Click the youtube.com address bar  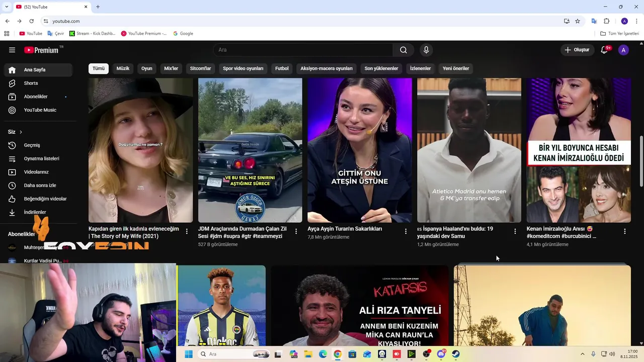302,21
